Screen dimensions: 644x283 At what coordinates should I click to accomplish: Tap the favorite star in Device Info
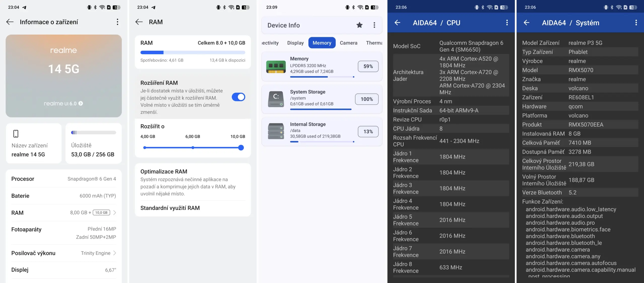pyautogui.click(x=359, y=25)
